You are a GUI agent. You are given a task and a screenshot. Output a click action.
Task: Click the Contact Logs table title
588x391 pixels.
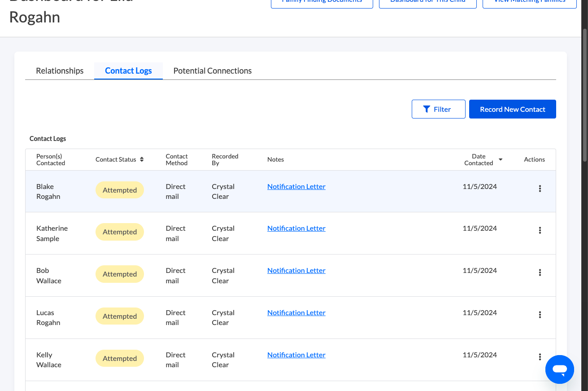[x=48, y=139]
